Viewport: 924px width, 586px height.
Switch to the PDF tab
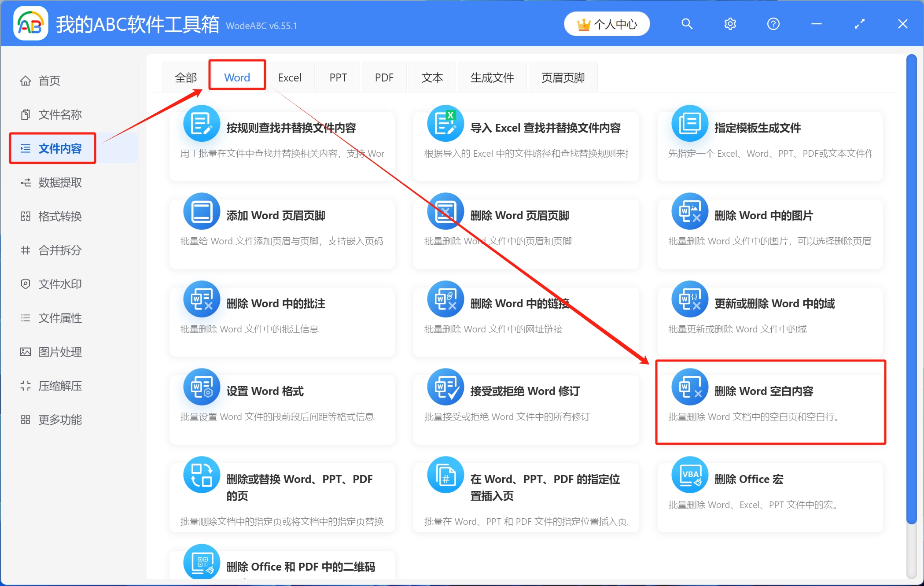[384, 78]
